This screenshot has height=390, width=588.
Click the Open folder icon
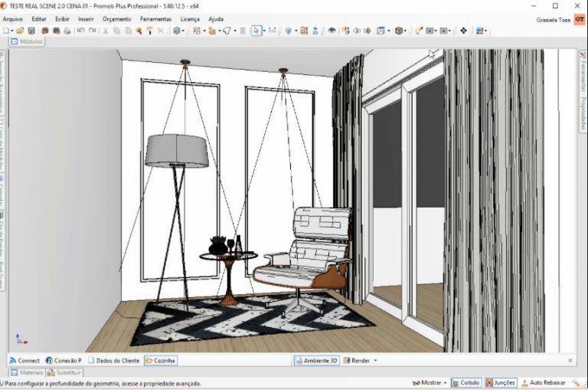coord(21,31)
